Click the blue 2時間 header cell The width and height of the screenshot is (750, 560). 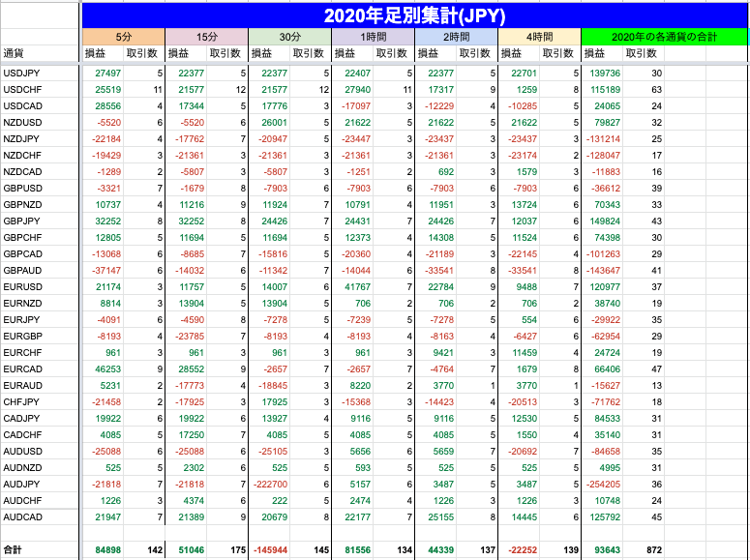(x=456, y=37)
